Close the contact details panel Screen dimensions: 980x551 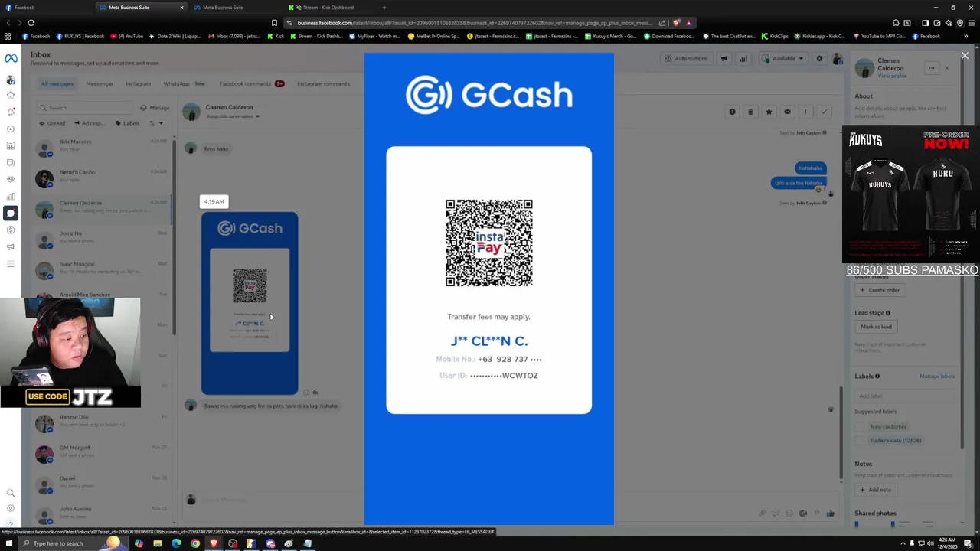[947, 68]
